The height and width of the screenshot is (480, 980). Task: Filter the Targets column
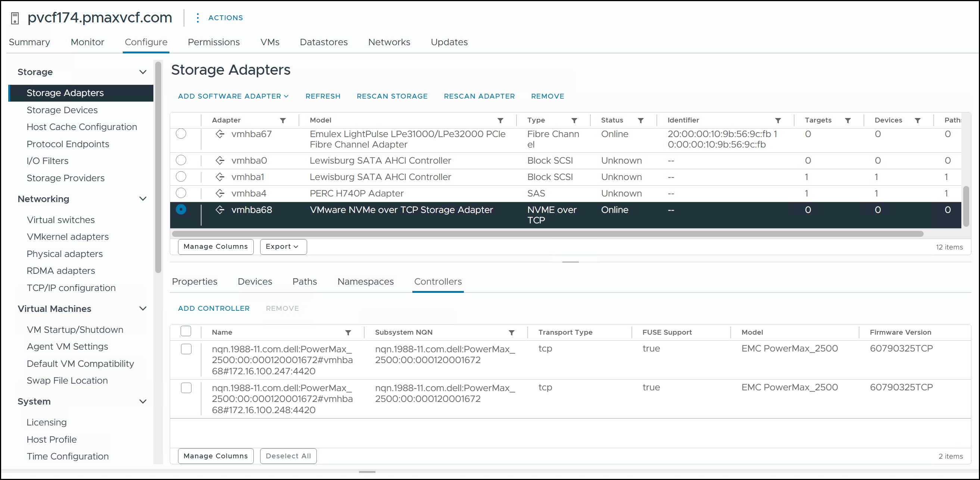[x=848, y=120]
